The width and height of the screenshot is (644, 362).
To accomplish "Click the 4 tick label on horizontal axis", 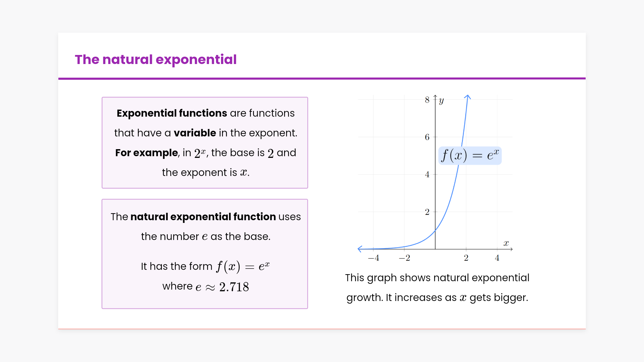I will point(497,258).
